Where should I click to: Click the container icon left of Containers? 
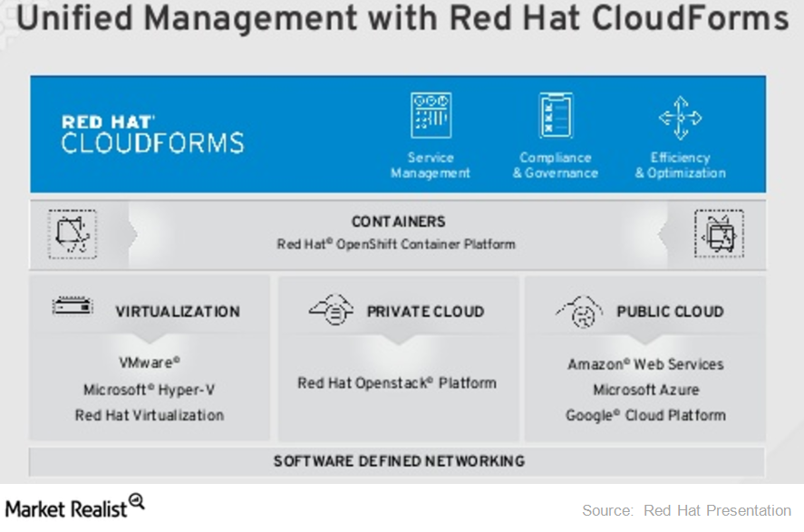click(x=73, y=234)
